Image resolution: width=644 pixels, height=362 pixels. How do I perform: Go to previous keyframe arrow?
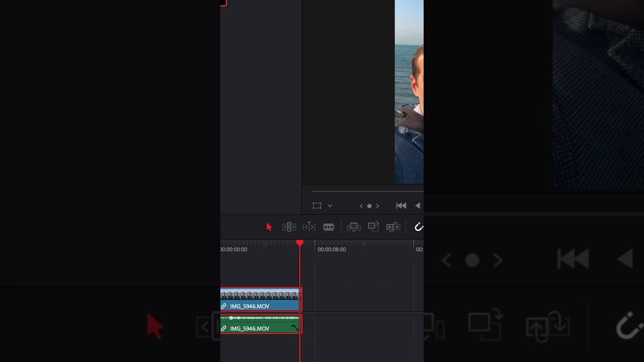[x=361, y=206]
